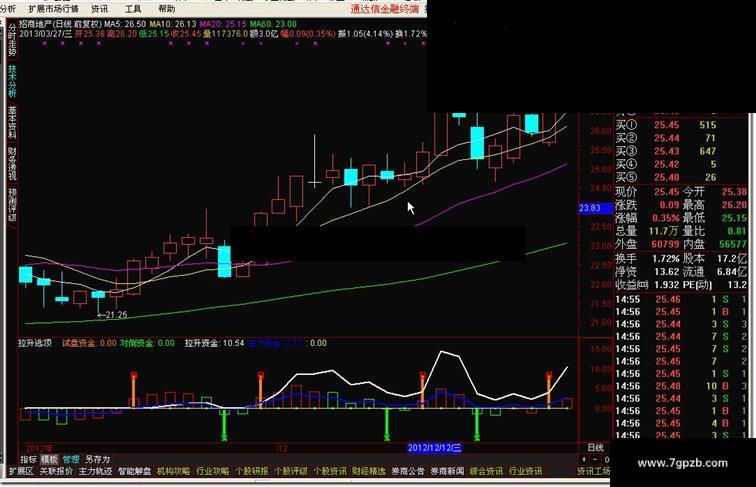The height and width of the screenshot is (487, 756).
Task: Open the 券商新闻 bottom tab
Action: (447, 471)
